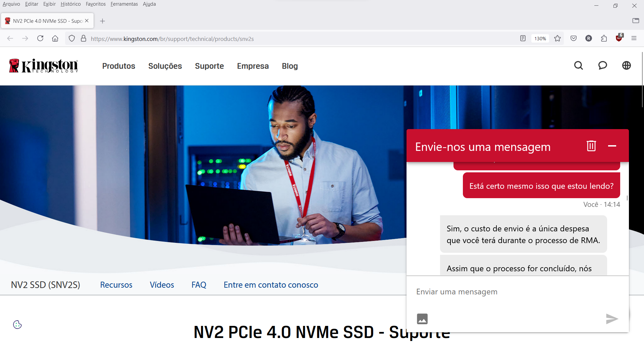This screenshot has width=644, height=342.
Task: Attach an image using the picture icon
Action: 422,319
